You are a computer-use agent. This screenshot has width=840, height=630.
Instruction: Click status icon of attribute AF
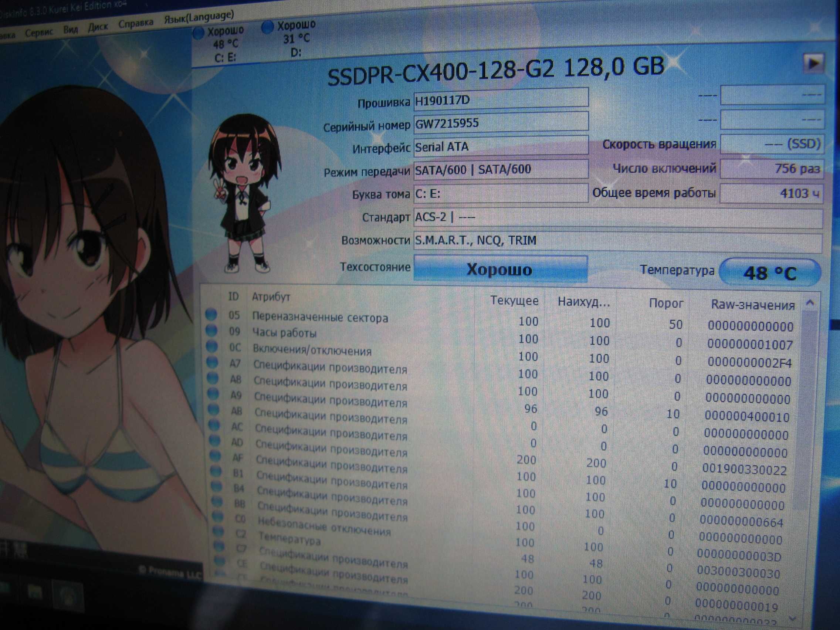215,456
